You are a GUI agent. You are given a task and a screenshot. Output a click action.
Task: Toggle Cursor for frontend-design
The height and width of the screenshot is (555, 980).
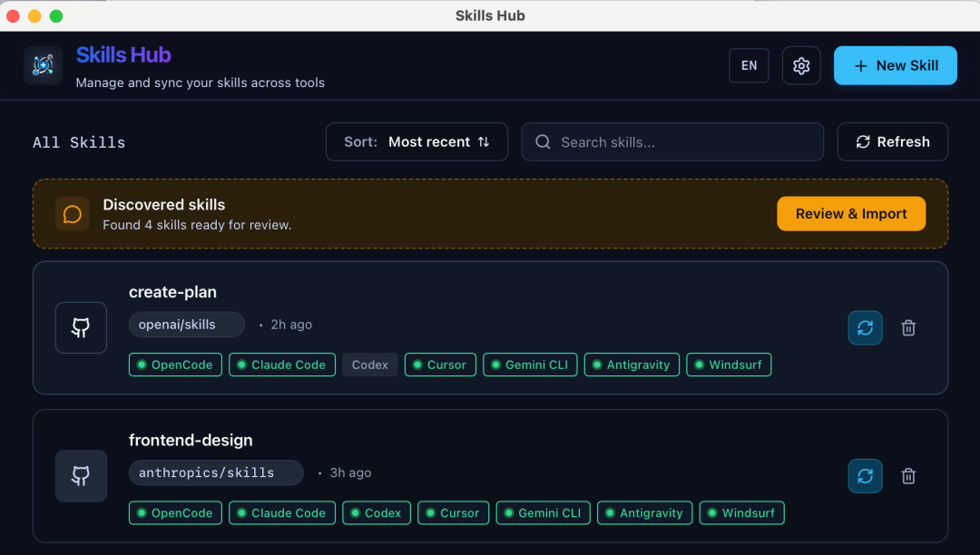(453, 513)
